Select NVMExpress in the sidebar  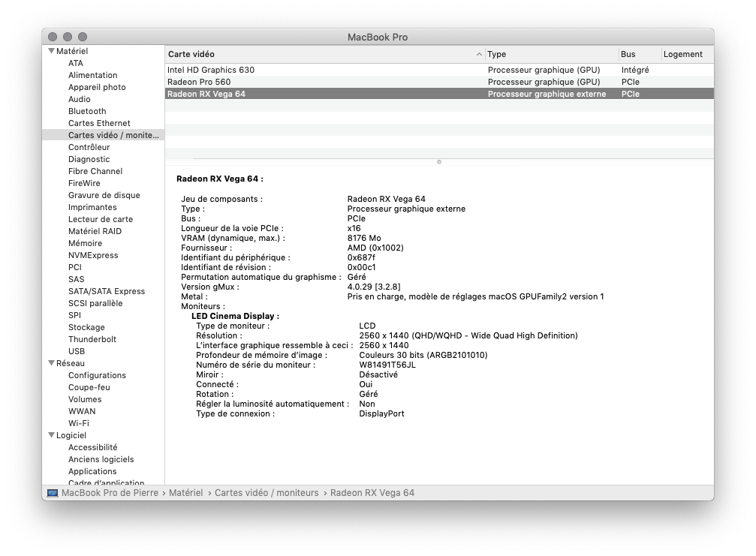(x=93, y=255)
